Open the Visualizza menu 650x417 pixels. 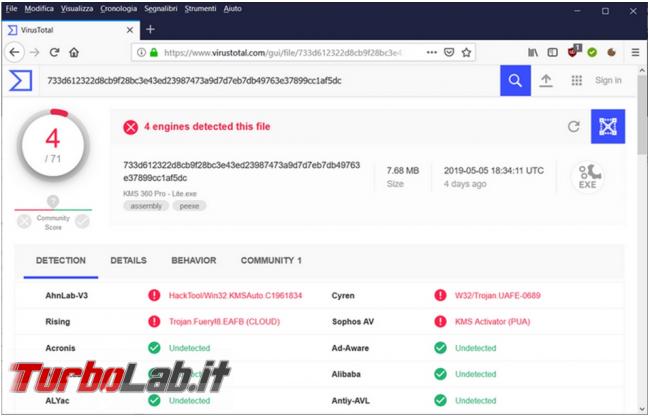tap(77, 8)
